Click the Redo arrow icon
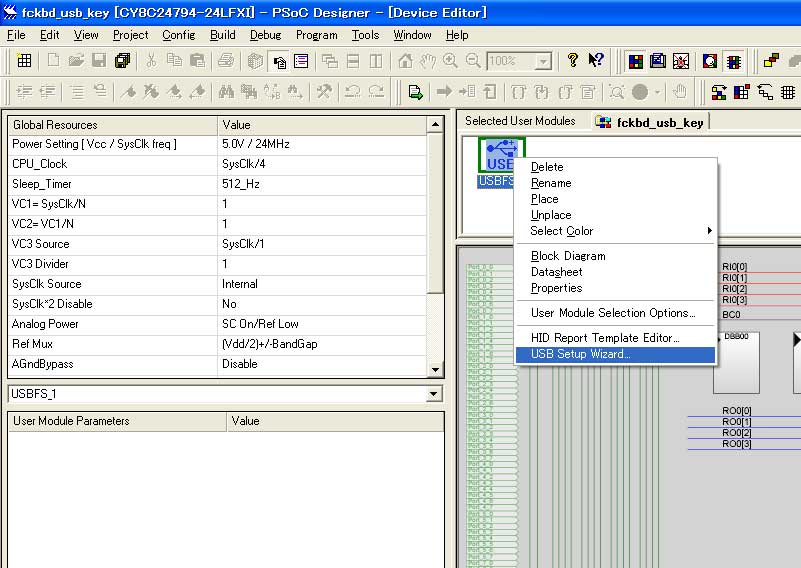The image size is (801, 568). coord(376,92)
